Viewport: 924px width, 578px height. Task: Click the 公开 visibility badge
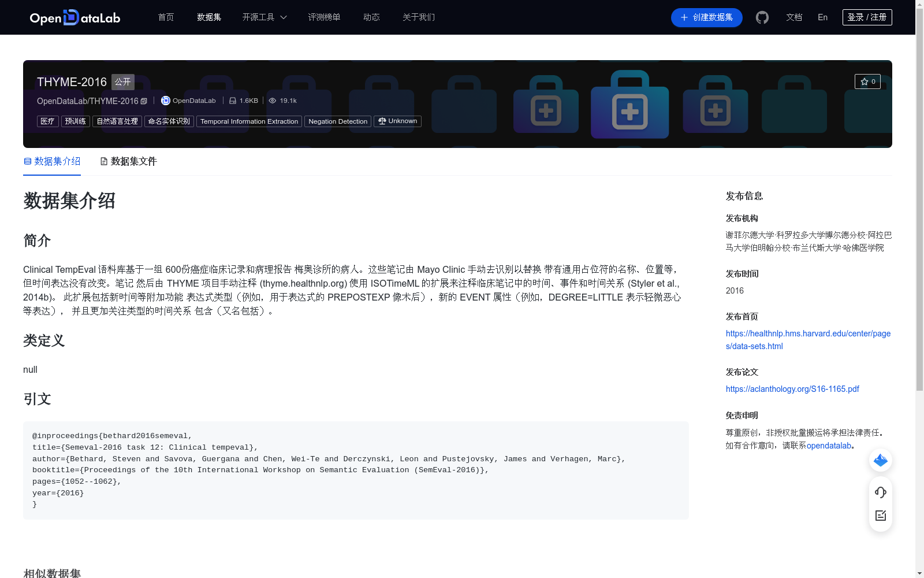pyautogui.click(x=123, y=82)
